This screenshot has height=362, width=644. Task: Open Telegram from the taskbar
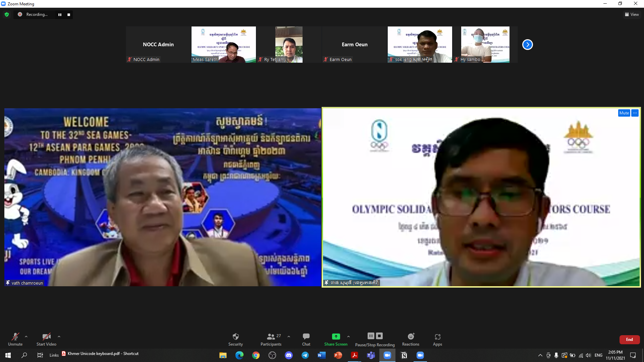(x=305, y=355)
